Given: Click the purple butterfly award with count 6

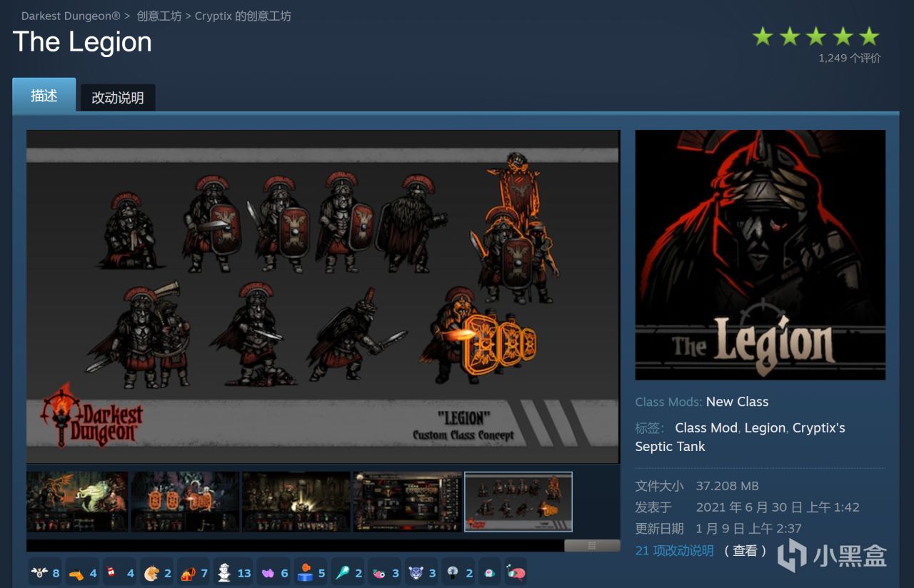Looking at the screenshot, I should 273,572.
